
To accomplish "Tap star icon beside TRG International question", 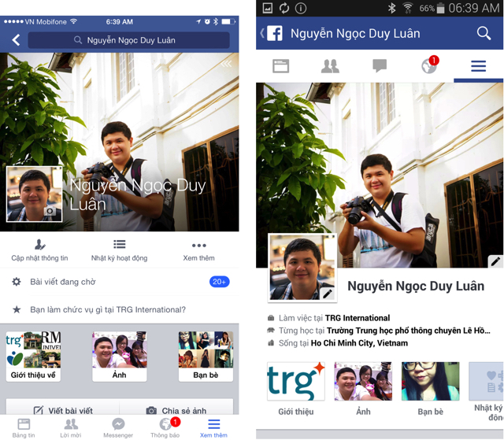I will (17, 309).
